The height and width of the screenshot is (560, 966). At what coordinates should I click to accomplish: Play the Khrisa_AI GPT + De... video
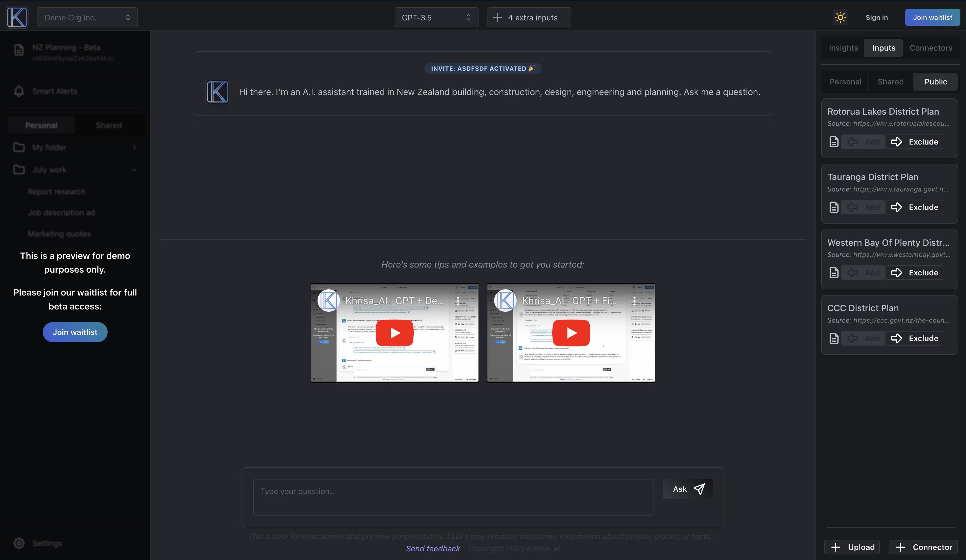click(x=394, y=333)
